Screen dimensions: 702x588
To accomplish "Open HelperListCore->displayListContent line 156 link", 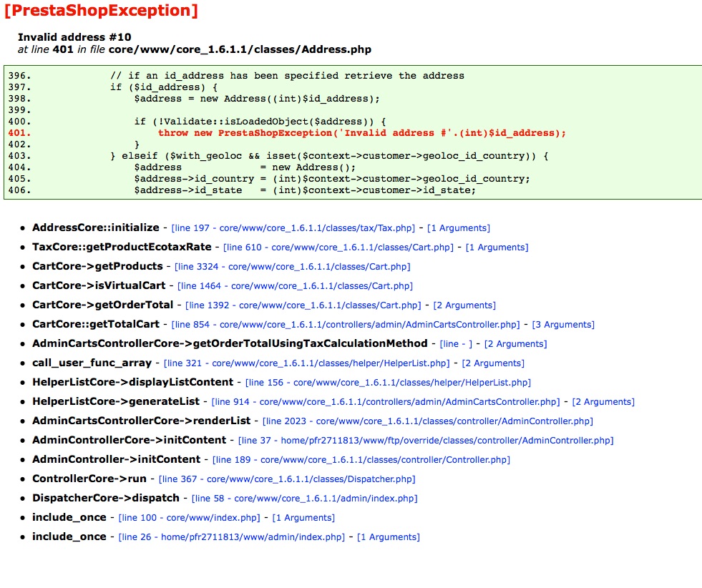I will click(x=388, y=382).
